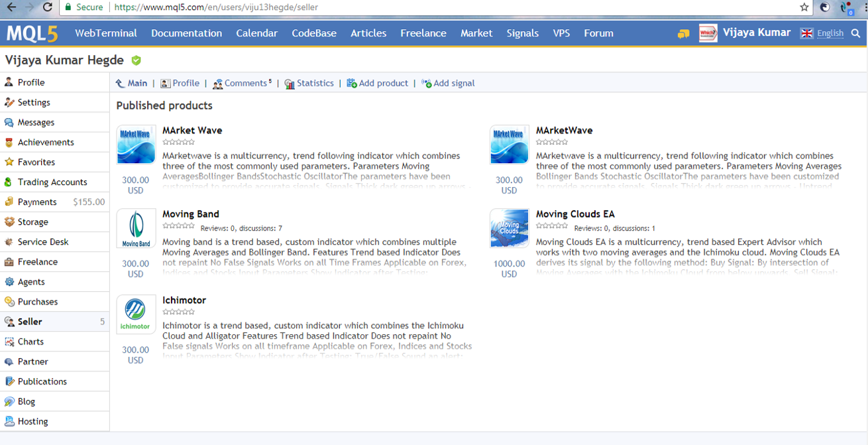The width and height of the screenshot is (868, 445).
Task: Click the search magnifier icon in header
Action: pyautogui.click(x=856, y=33)
